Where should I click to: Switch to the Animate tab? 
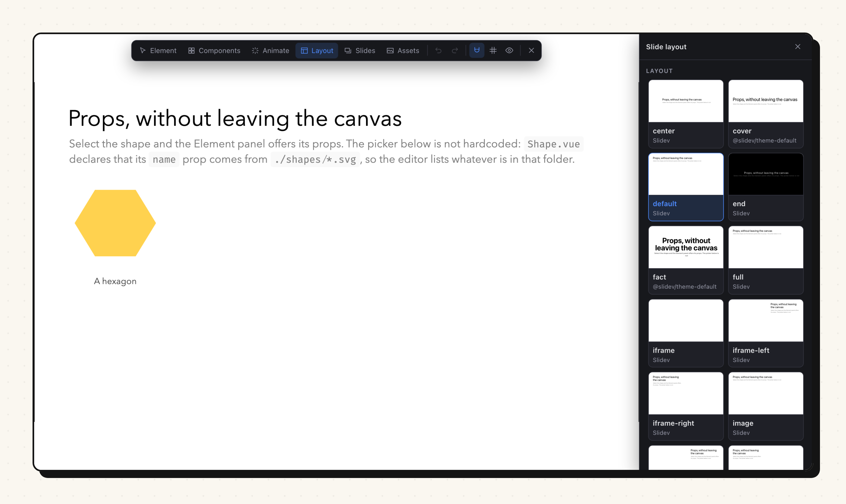[x=270, y=51]
